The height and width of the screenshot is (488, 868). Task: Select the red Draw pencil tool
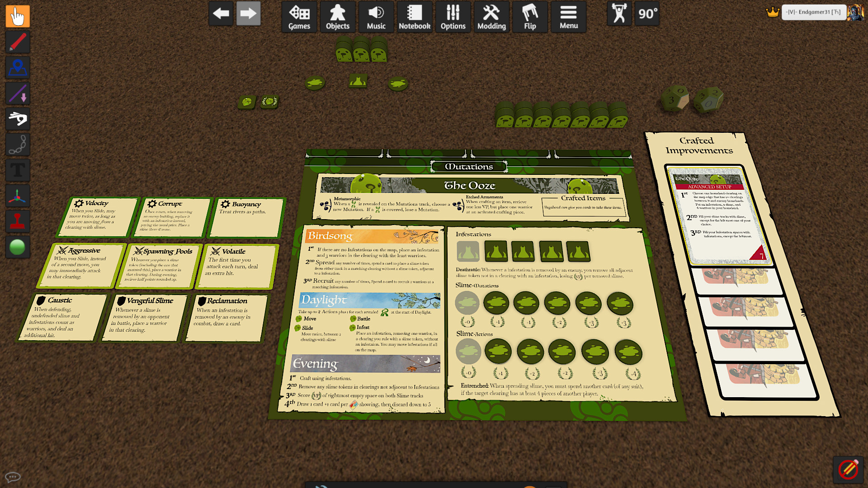18,42
